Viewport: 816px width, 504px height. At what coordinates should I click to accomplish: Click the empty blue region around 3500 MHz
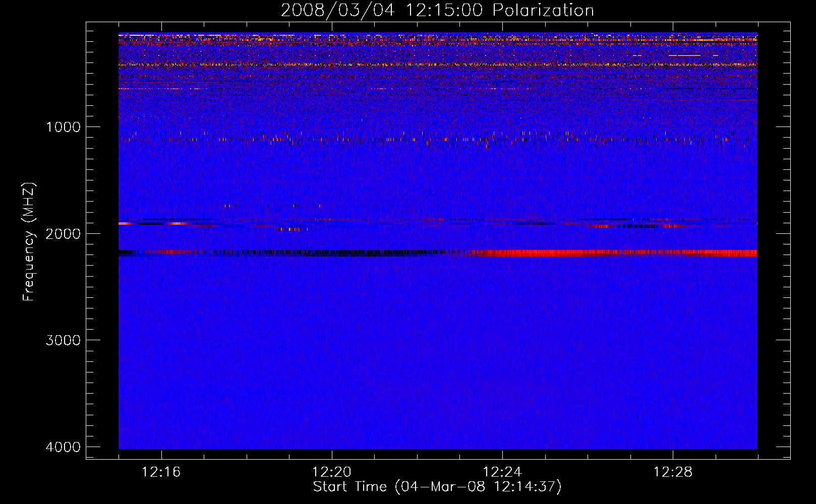click(x=434, y=393)
